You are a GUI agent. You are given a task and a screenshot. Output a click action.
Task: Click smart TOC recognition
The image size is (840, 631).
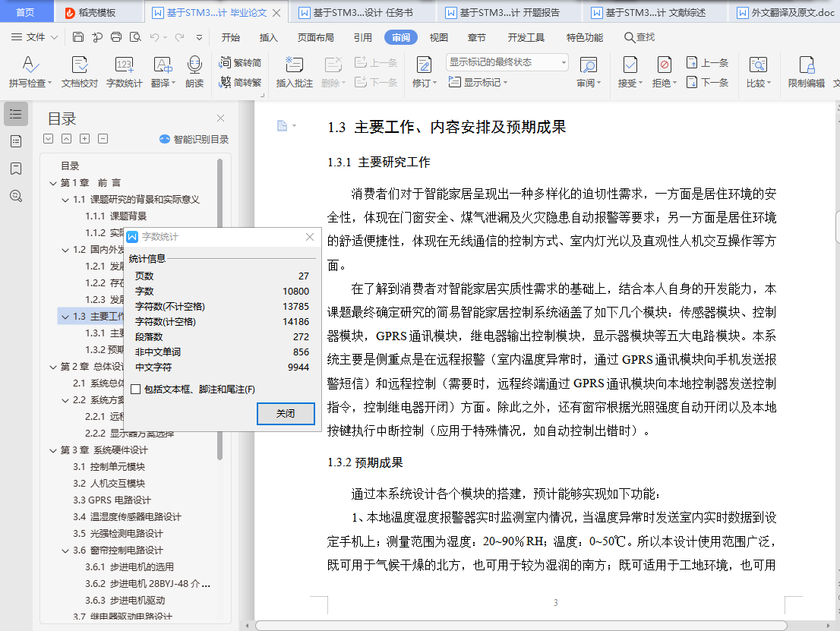click(x=194, y=139)
